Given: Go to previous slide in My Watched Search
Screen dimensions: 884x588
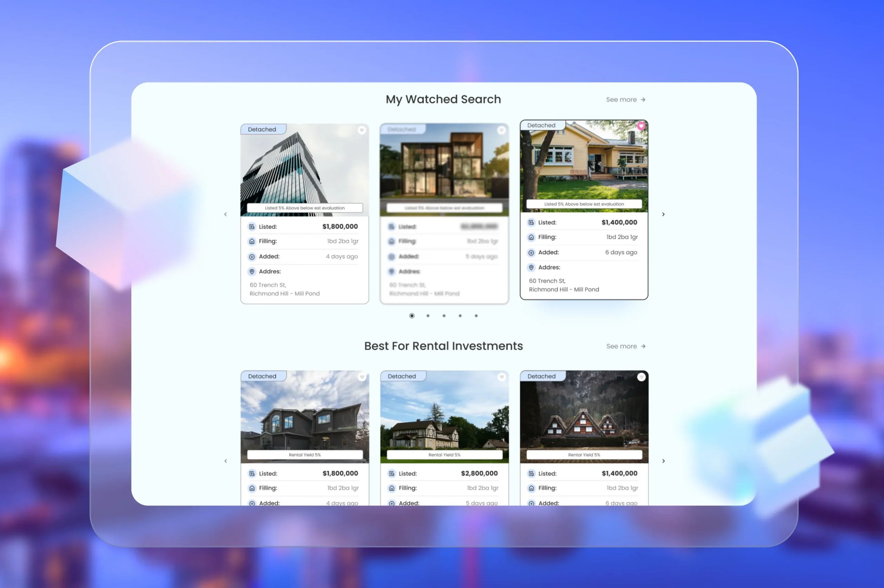Looking at the screenshot, I should coord(225,214).
